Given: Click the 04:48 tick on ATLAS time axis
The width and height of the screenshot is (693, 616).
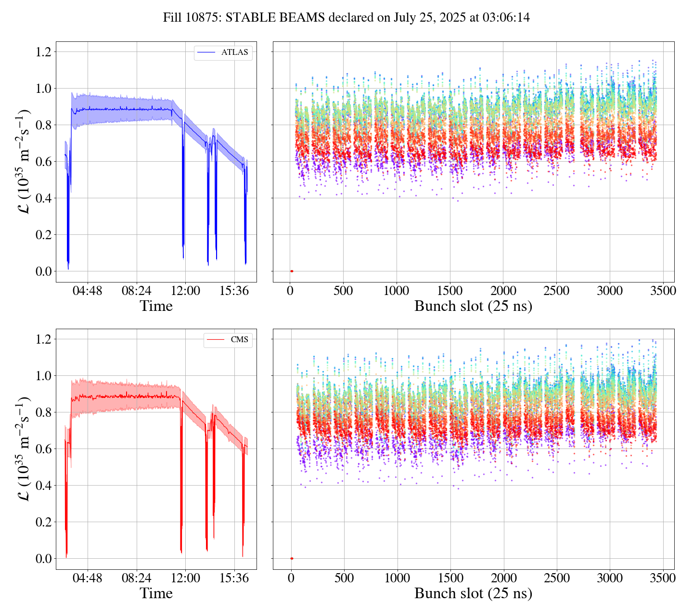Looking at the screenshot, I should [x=88, y=291].
